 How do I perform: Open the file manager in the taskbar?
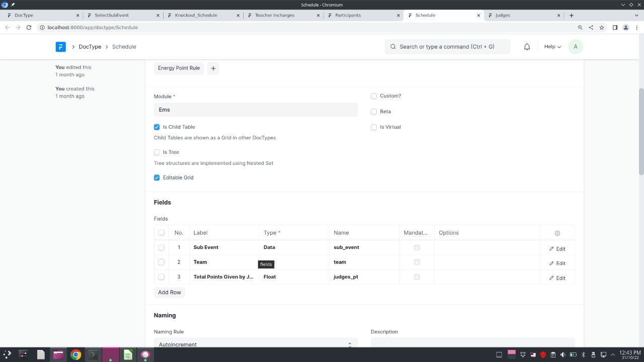coord(58,354)
